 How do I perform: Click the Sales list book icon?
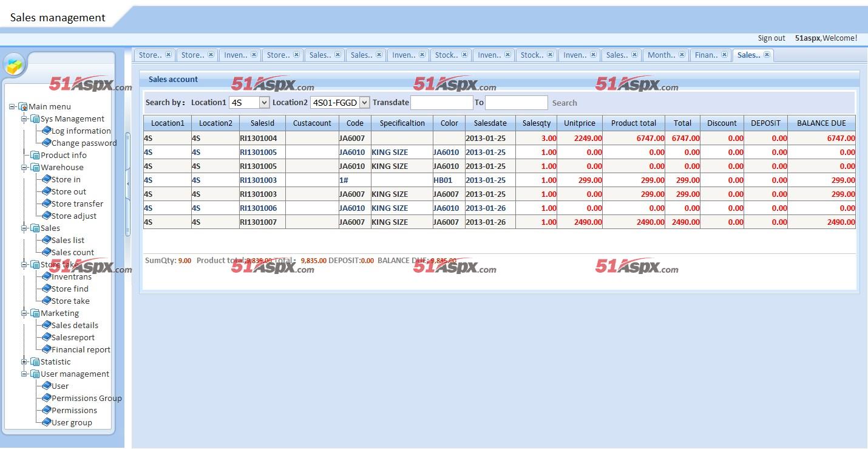(46, 240)
